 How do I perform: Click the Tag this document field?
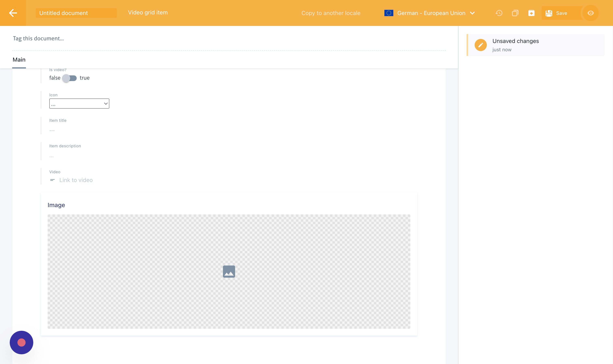[38, 39]
